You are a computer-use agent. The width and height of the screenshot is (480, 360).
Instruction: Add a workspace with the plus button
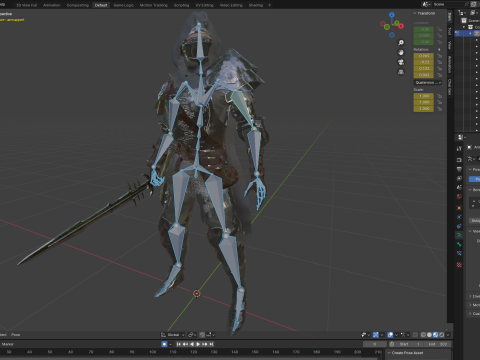269,5
